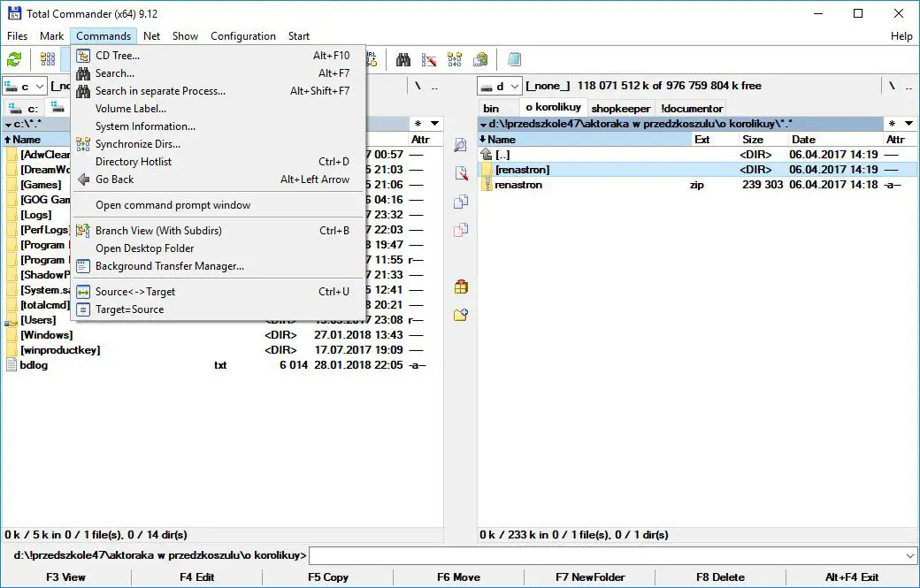Screen dimensions: 920x588
Task: Click the Source<->Target swap icon
Action: click(x=83, y=292)
